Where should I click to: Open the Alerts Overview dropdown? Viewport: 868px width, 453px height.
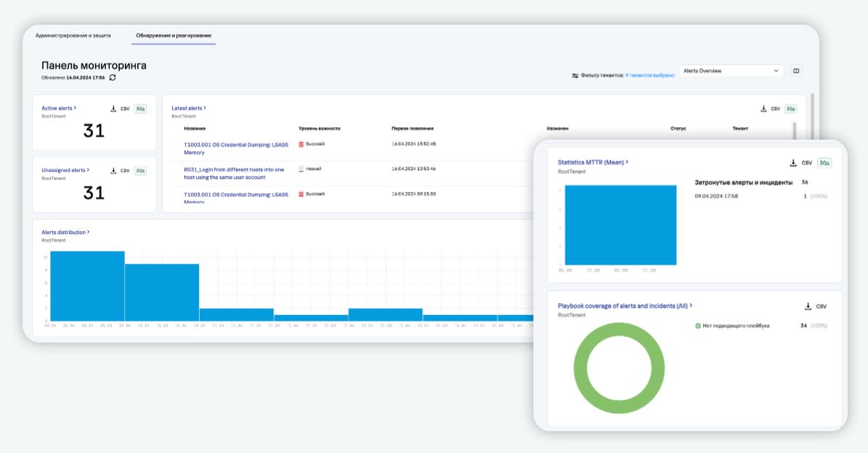tap(731, 71)
